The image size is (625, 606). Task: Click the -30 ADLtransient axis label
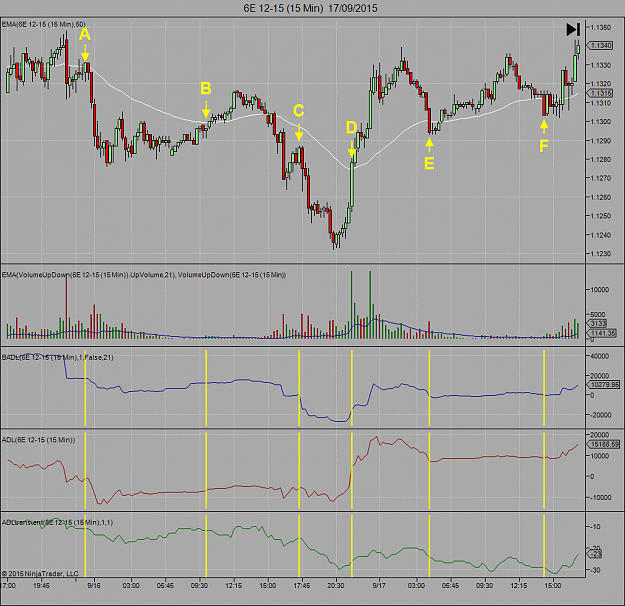click(595, 571)
